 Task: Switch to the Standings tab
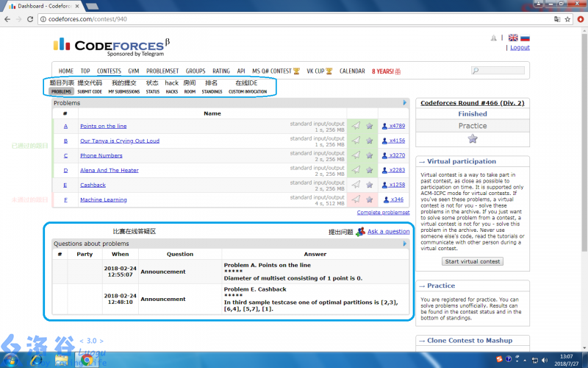coord(212,92)
